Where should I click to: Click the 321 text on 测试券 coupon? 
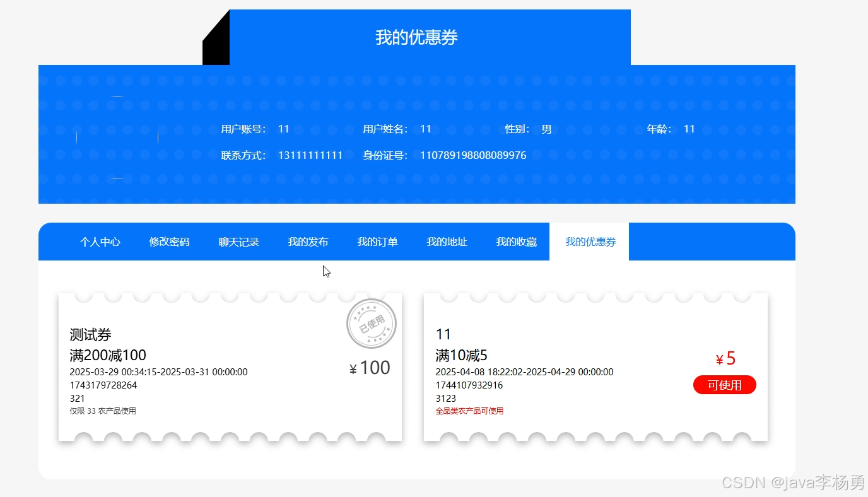[77, 398]
